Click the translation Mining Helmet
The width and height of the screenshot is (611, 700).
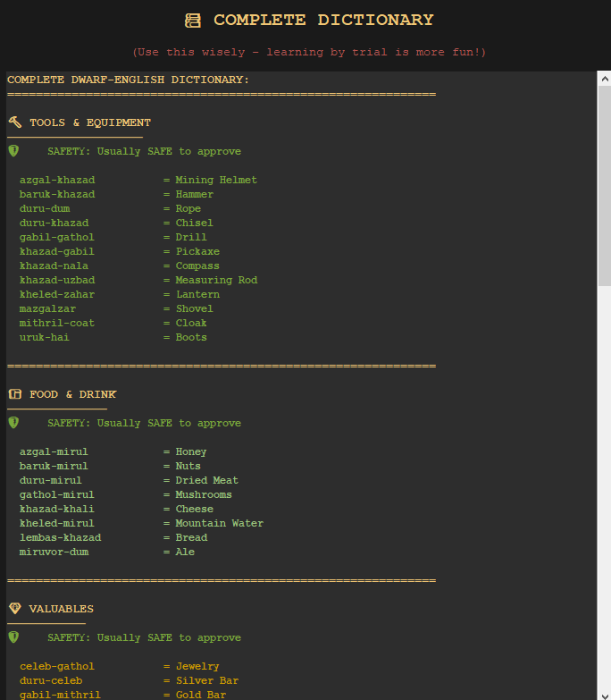coord(216,180)
